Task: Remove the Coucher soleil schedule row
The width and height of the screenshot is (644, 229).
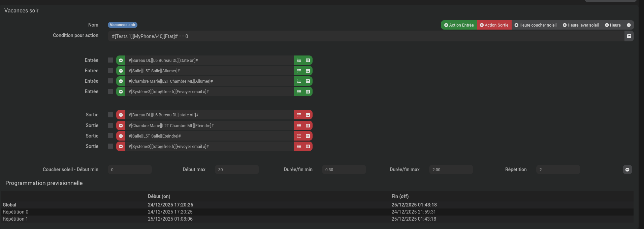Action: (x=627, y=169)
